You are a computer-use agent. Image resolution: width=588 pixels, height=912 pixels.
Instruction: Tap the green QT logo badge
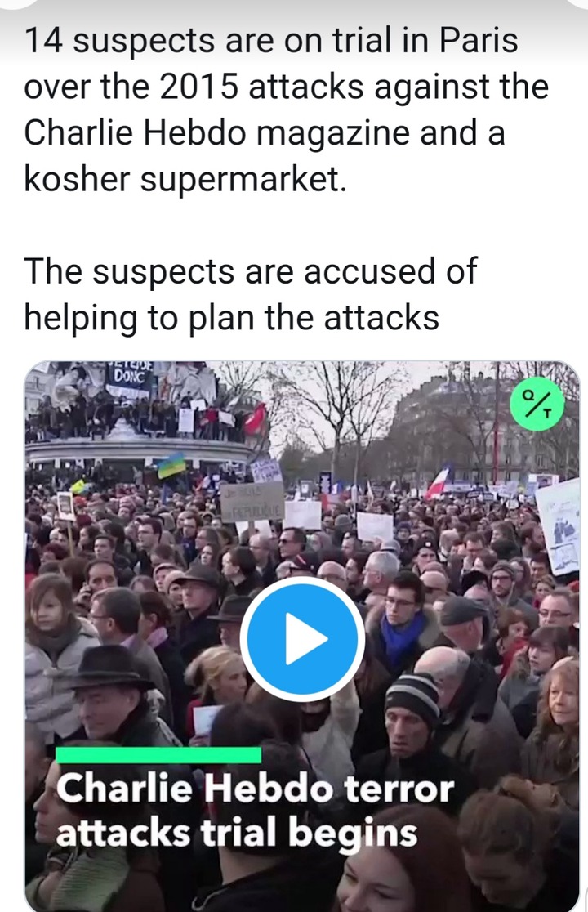[x=537, y=404]
